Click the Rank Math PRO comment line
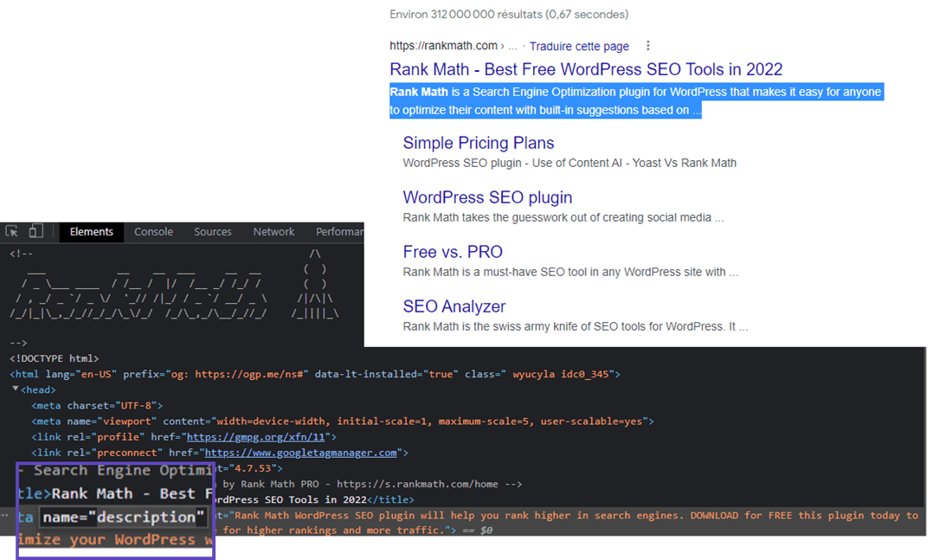Image resolution: width=952 pixels, height=560 pixels. click(369, 484)
